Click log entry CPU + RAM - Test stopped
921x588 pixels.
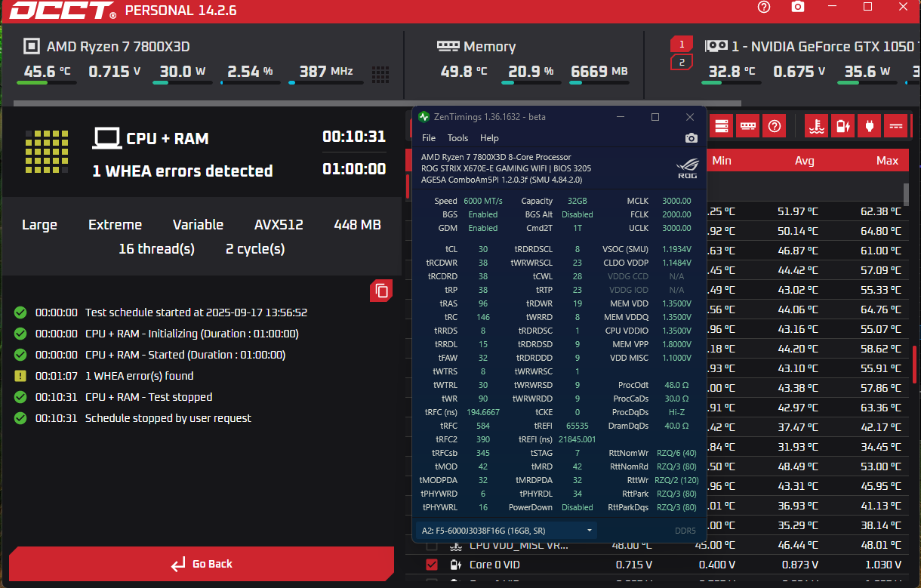click(x=149, y=397)
